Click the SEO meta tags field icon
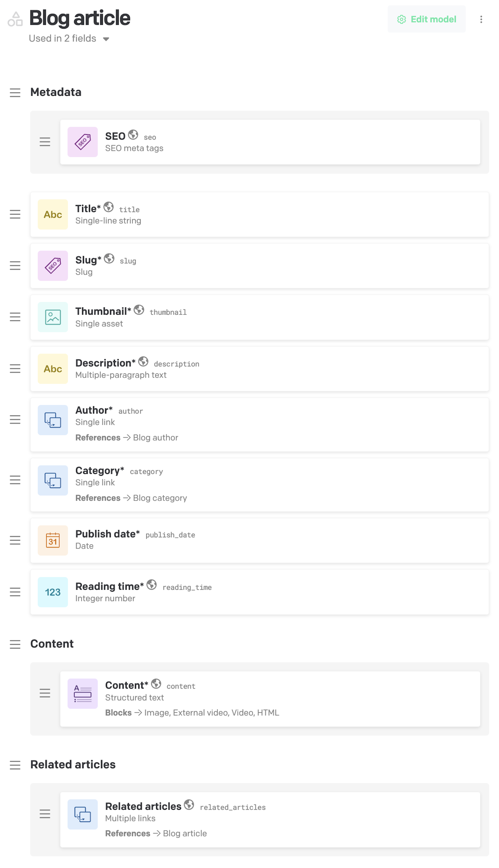 tap(83, 142)
